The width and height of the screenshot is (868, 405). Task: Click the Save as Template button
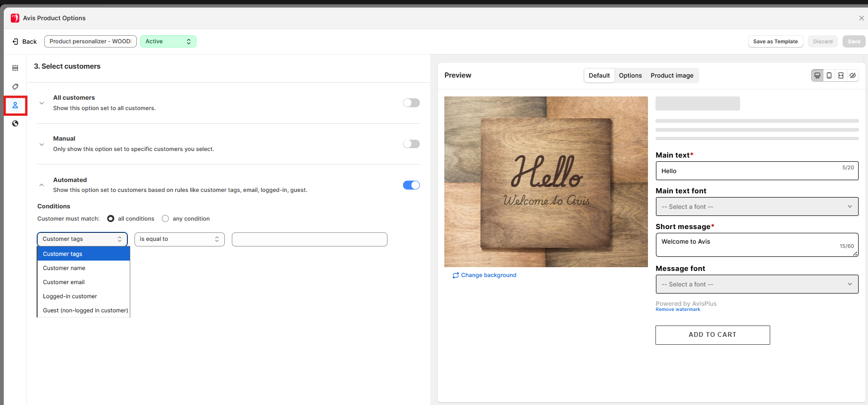coord(775,41)
